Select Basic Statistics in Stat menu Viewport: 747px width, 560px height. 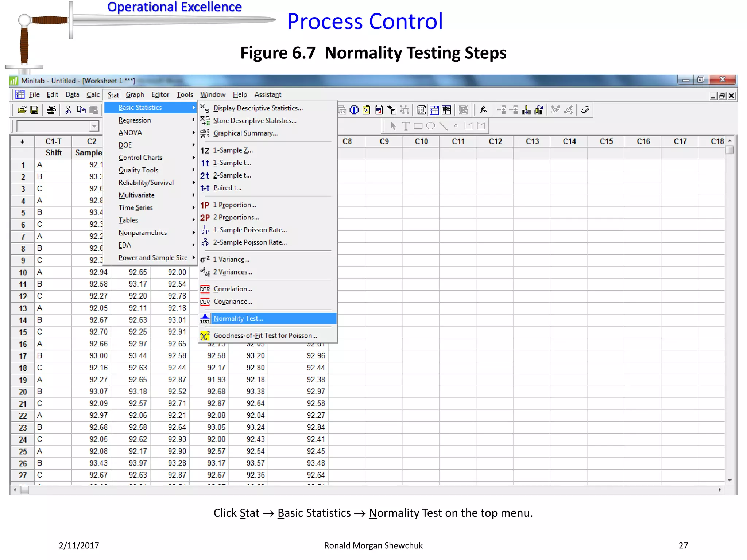pos(151,108)
